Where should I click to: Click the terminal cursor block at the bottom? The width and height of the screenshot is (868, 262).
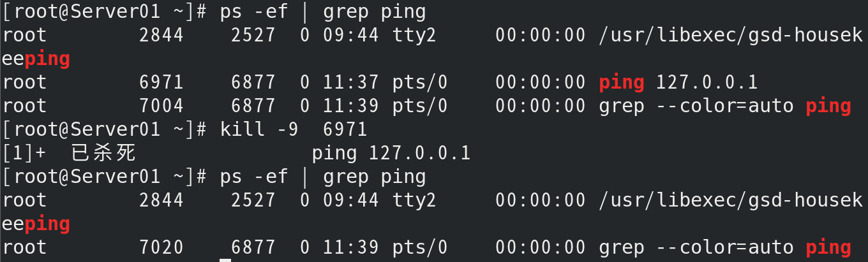click(225, 260)
